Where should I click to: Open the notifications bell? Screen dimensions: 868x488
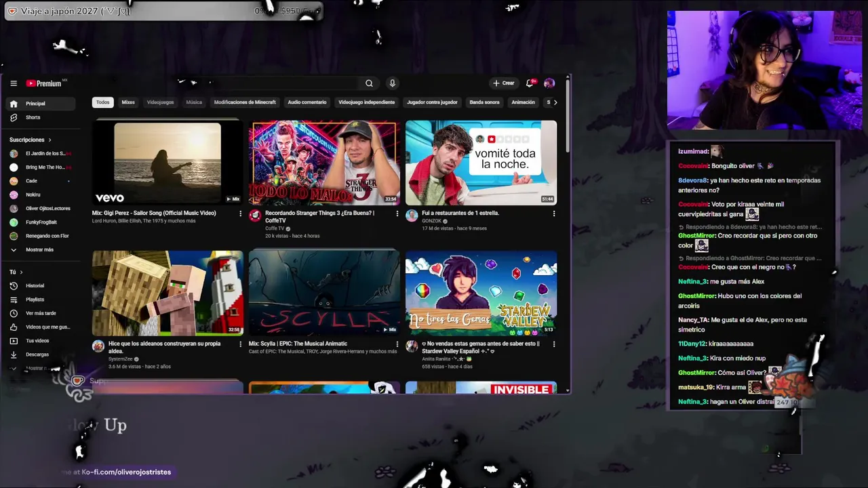click(530, 83)
